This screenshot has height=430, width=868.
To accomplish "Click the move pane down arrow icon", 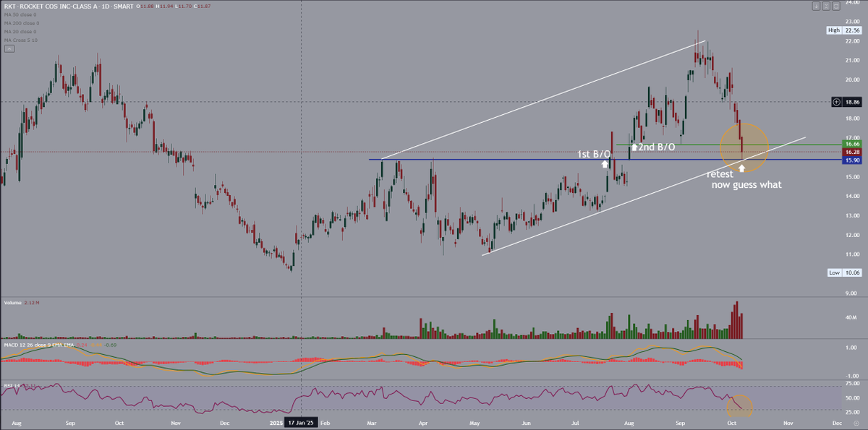I will coord(816,6).
